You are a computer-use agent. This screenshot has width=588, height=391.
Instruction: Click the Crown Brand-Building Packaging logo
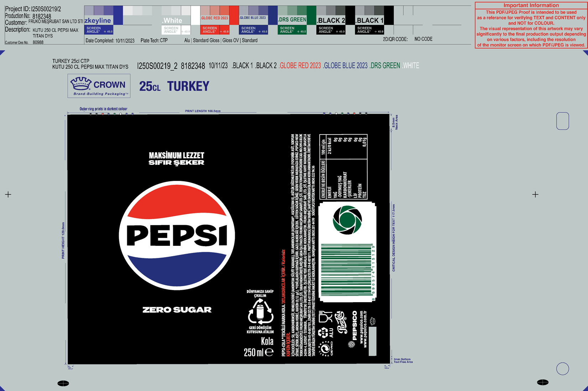tap(99, 86)
